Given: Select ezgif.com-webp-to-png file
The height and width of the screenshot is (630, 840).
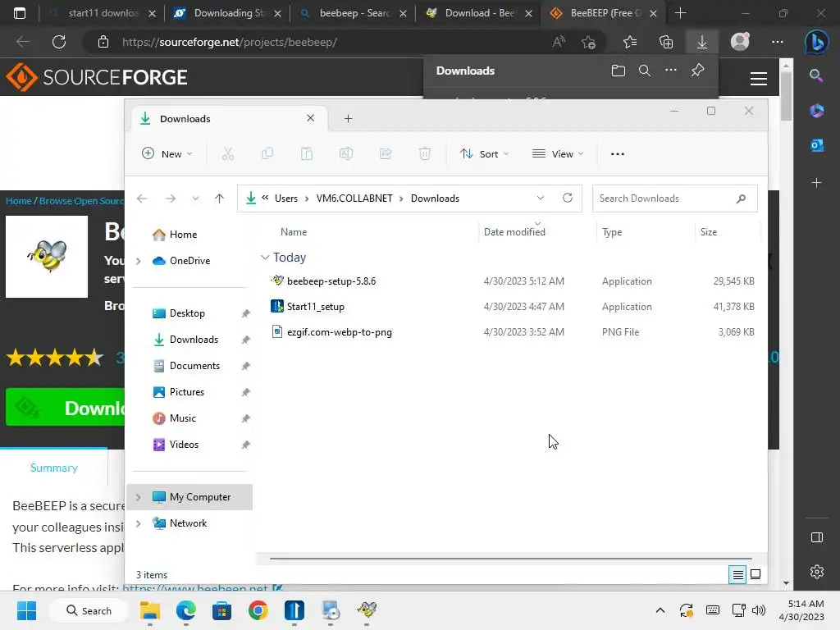Looking at the screenshot, I should (512, 332).
